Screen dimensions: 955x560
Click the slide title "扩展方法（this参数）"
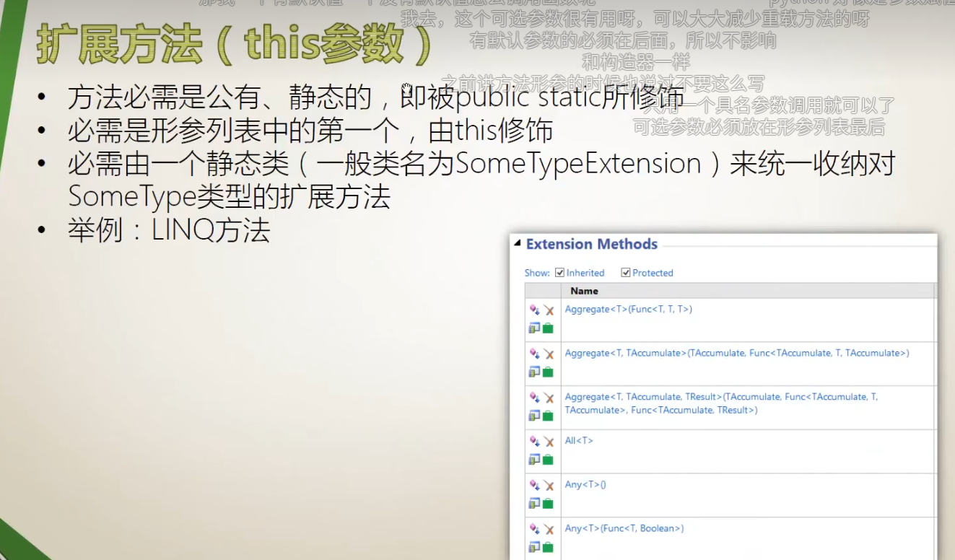(234, 45)
